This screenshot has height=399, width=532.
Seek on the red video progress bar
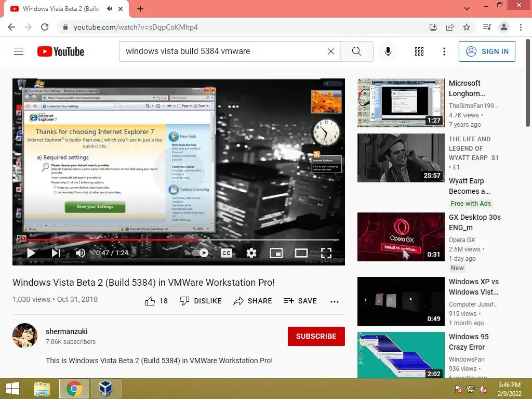coord(179,240)
